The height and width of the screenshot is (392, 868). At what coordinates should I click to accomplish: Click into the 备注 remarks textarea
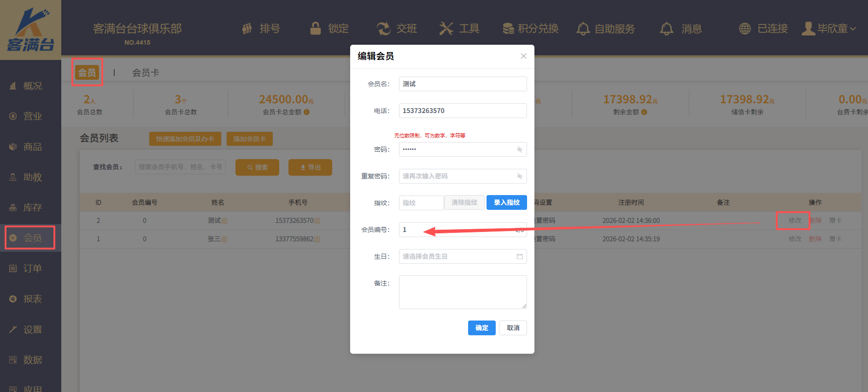pos(462,292)
